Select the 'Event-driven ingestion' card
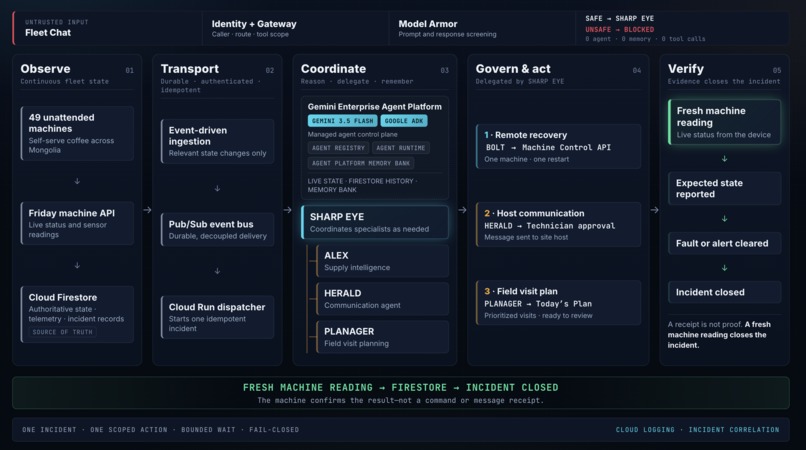 (x=217, y=141)
